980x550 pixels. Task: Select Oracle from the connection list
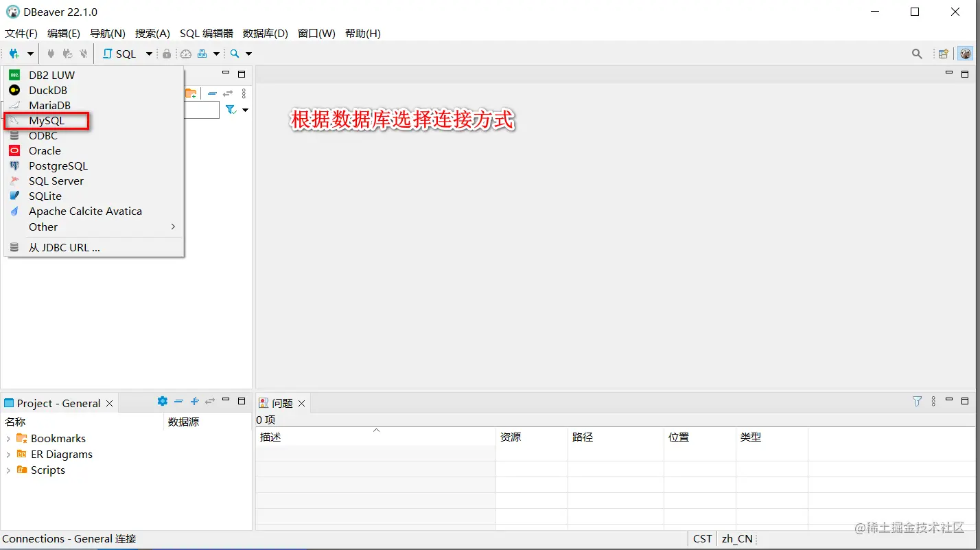(x=94, y=150)
